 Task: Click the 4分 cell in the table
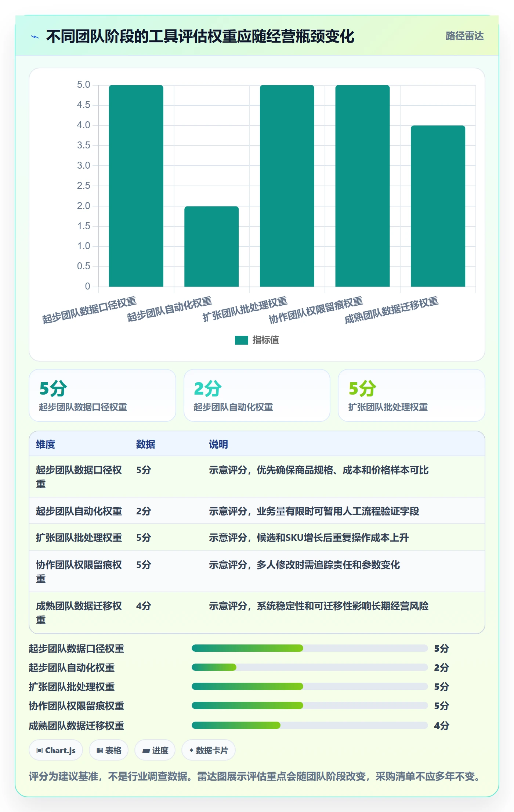point(144,606)
